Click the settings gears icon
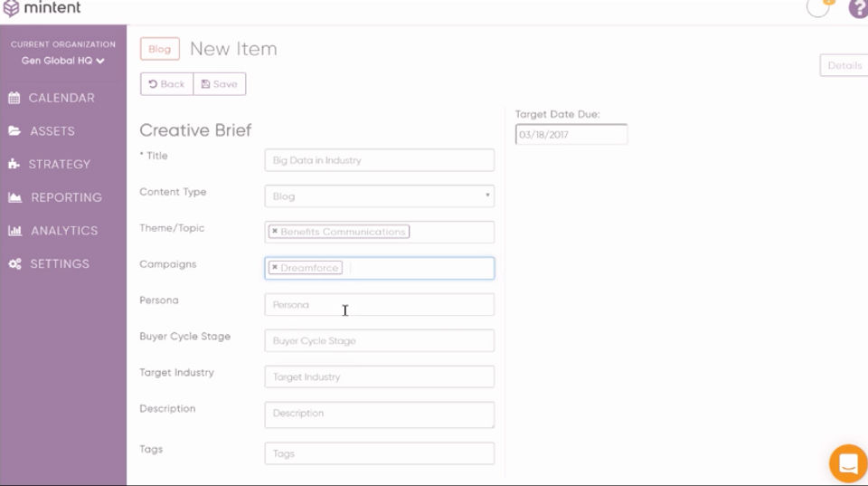868x486 pixels. click(x=15, y=263)
